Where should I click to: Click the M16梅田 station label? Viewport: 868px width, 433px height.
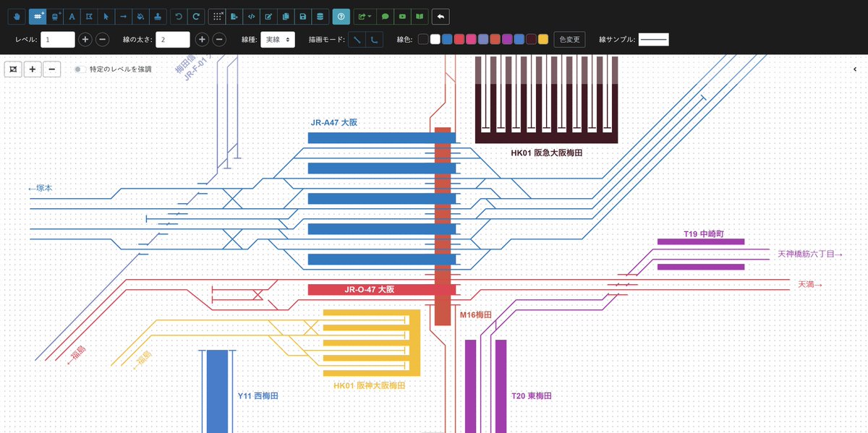coord(476,315)
